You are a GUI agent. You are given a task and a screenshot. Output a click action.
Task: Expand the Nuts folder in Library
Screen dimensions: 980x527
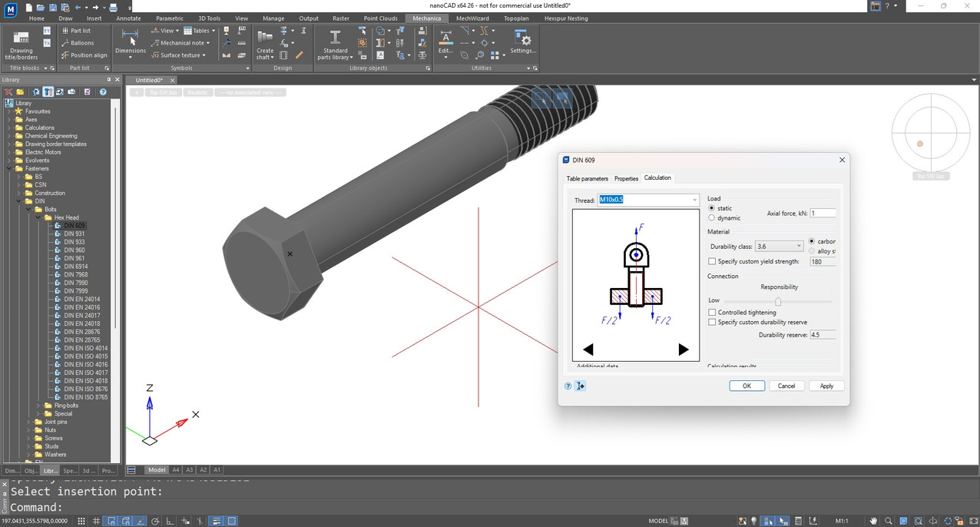(29, 430)
